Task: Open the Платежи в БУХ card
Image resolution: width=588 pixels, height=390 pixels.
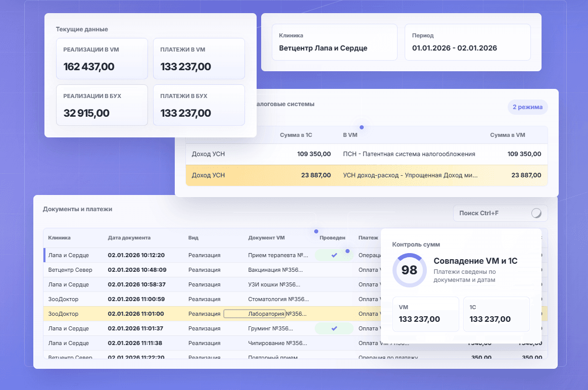Action: point(199,105)
